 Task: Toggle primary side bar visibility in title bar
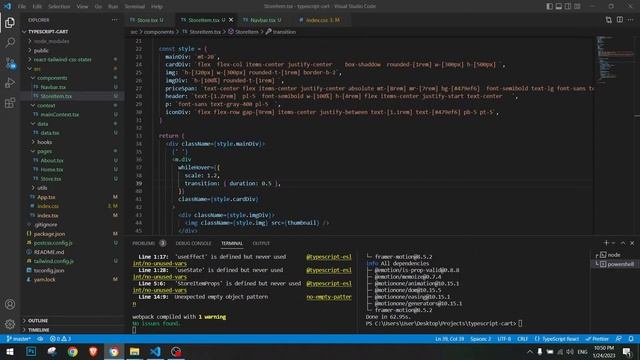pyautogui.click(x=549, y=6)
